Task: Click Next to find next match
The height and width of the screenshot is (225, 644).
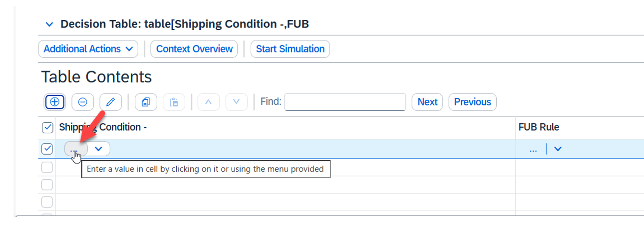Action: pos(427,102)
